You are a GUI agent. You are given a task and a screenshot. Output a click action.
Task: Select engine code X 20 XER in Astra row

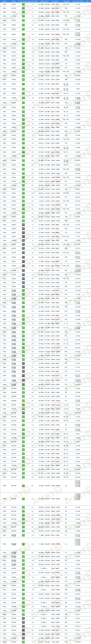point(78,177)
